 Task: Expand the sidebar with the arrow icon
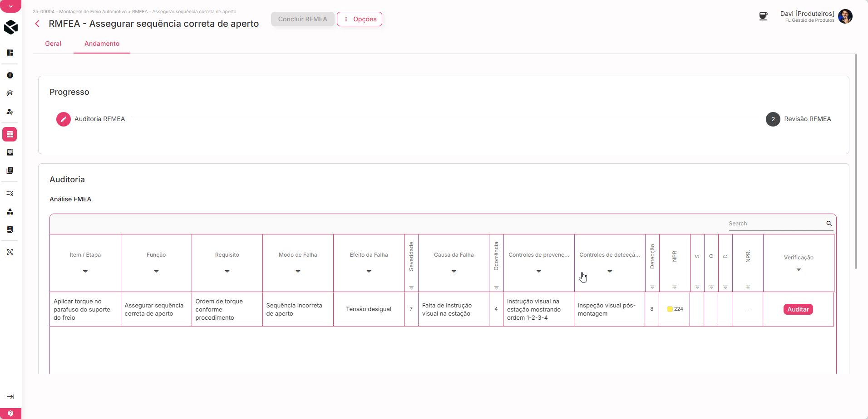click(x=10, y=397)
